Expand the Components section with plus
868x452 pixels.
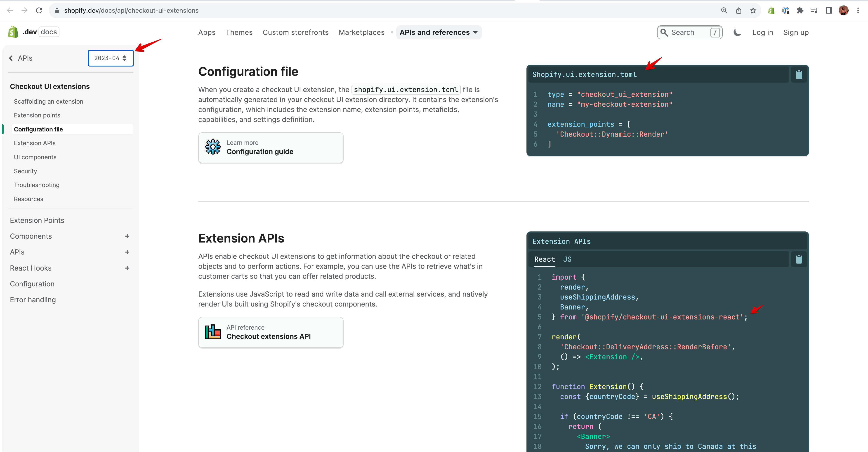(127, 236)
